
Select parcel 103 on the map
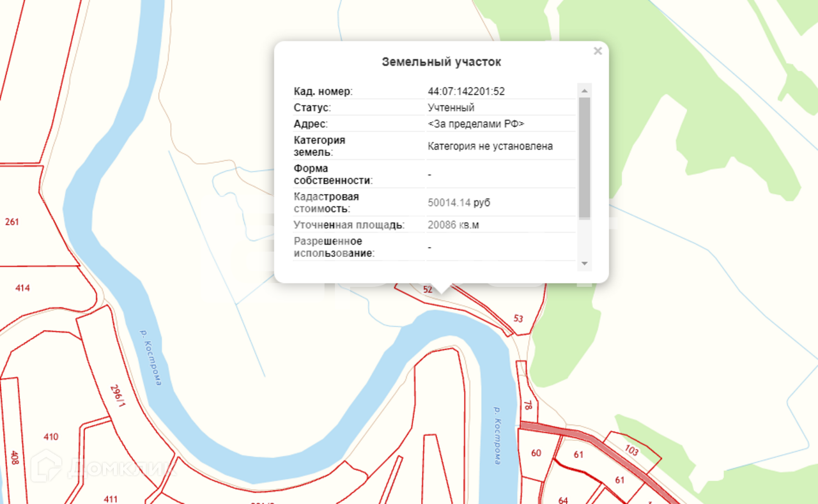point(633,450)
